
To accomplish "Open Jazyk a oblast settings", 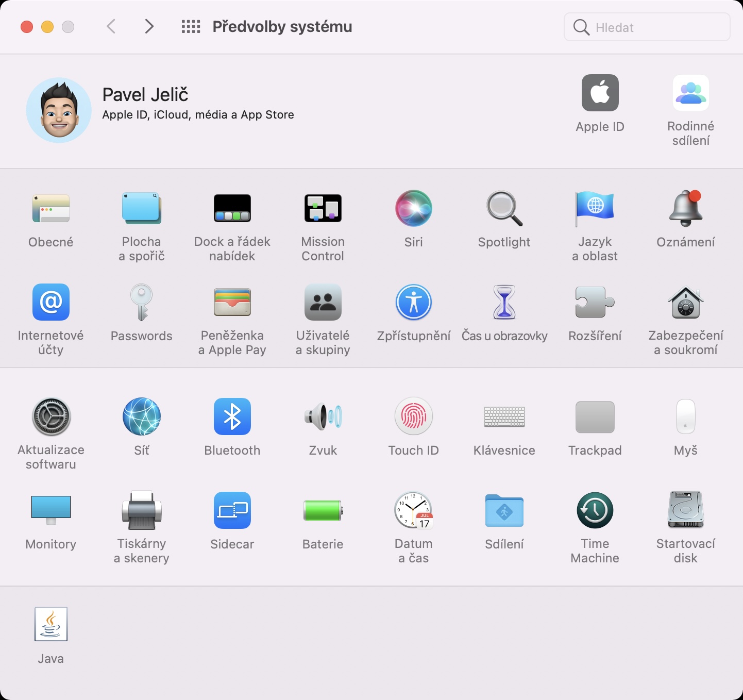I will point(595,208).
